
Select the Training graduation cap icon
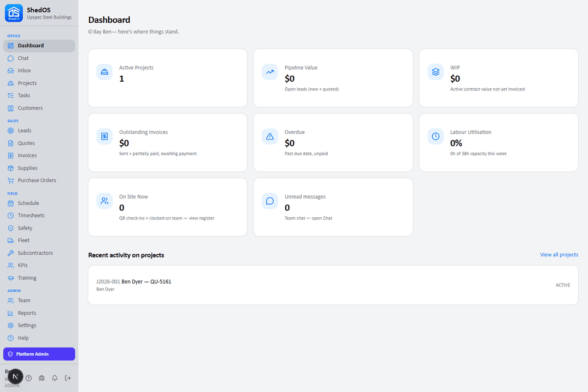tap(10, 278)
